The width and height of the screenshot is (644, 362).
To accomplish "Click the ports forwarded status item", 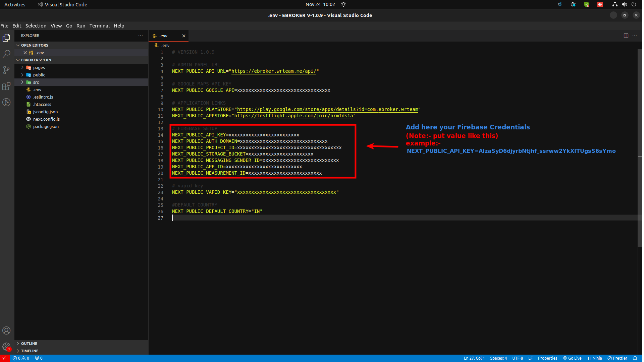I will (x=39, y=358).
